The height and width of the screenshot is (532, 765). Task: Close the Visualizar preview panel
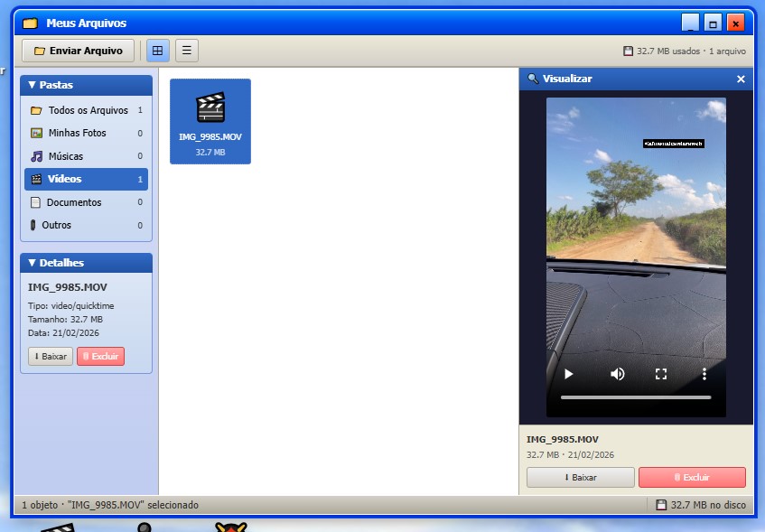[741, 79]
